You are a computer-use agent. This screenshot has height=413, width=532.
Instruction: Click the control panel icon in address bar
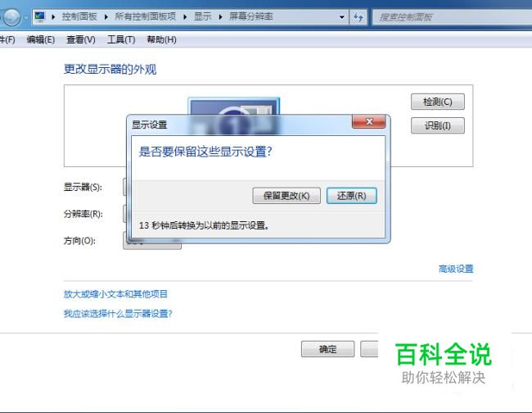pyautogui.click(x=40, y=16)
